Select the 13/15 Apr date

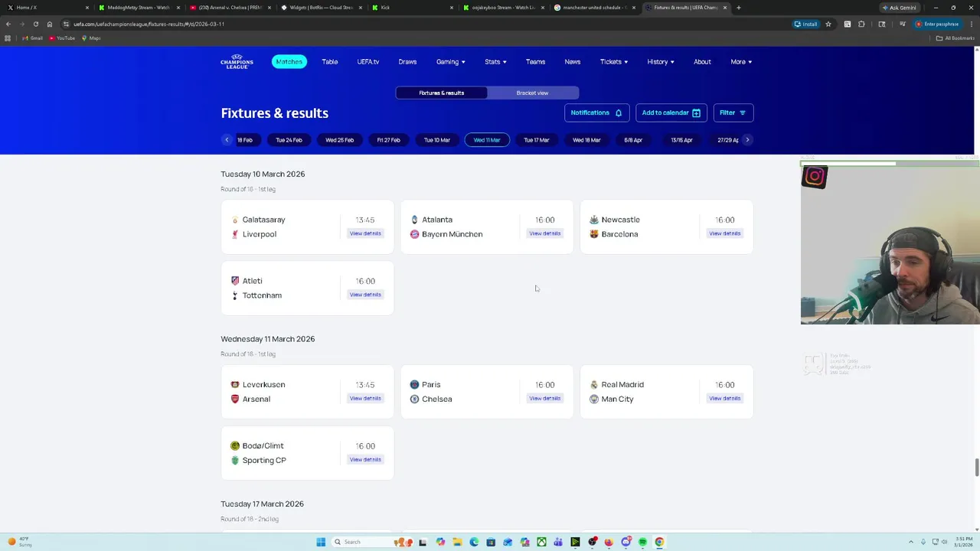point(681,140)
